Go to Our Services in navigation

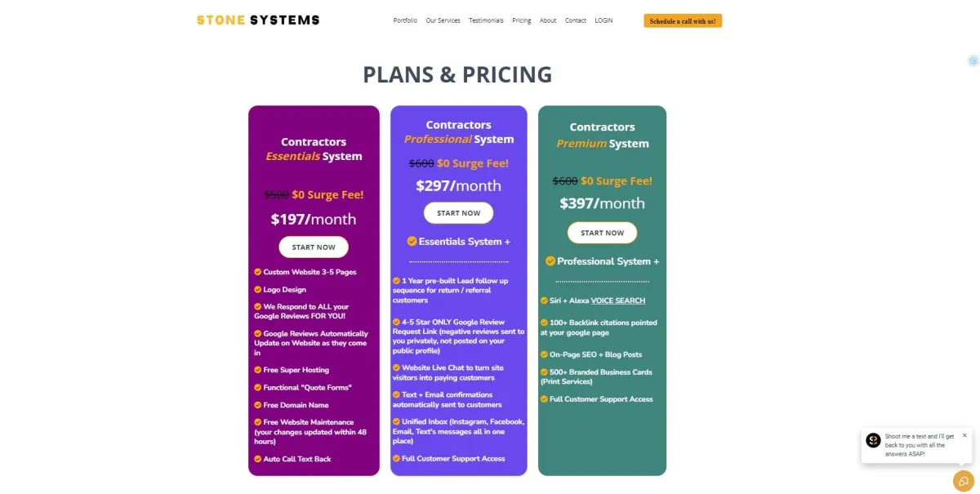point(443,20)
